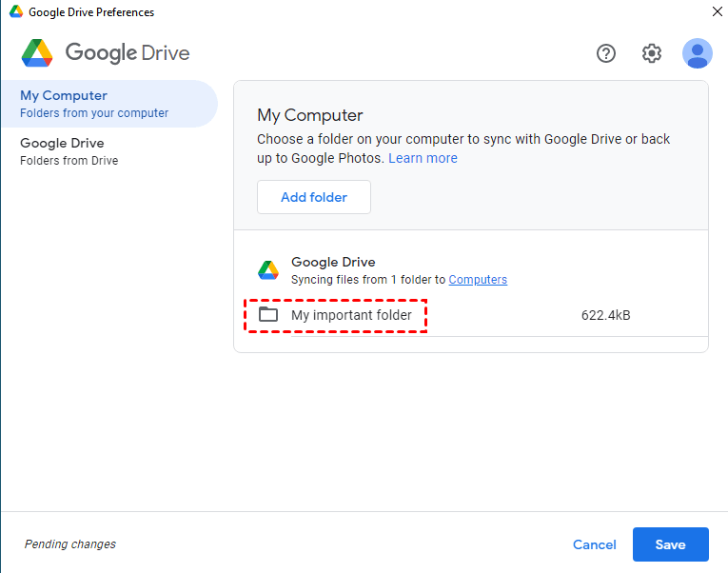This screenshot has height=573, width=728.
Task: Click the small Drive icon in title bar
Action: pyautogui.click(x=16, y=12)
